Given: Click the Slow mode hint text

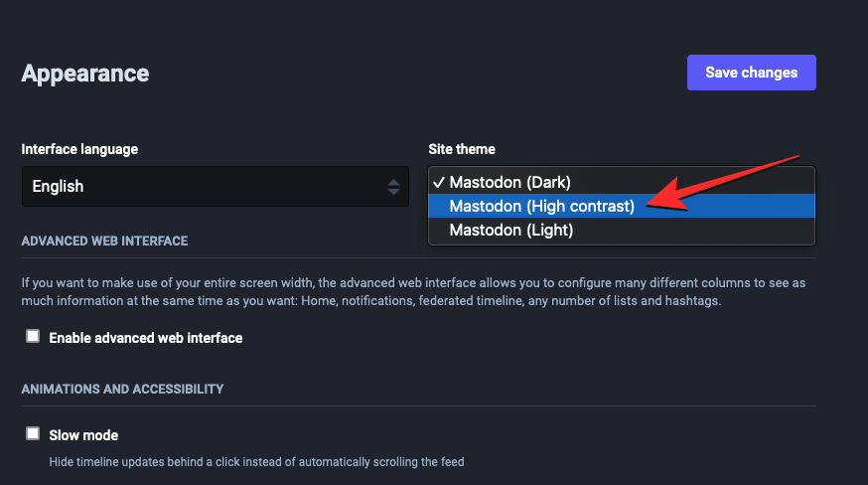Looking at the screenshot, I should click(256, 461).
